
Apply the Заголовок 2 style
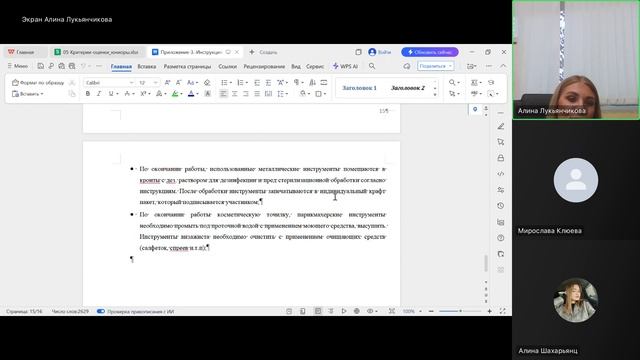coord(408,88)
